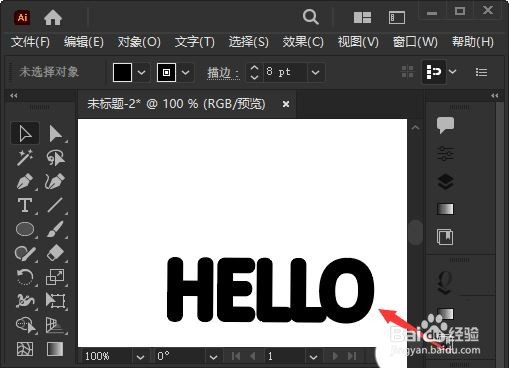509x368 pixels.
Task: Open the 效果(C) menu
Action: [x=303, y=42]
